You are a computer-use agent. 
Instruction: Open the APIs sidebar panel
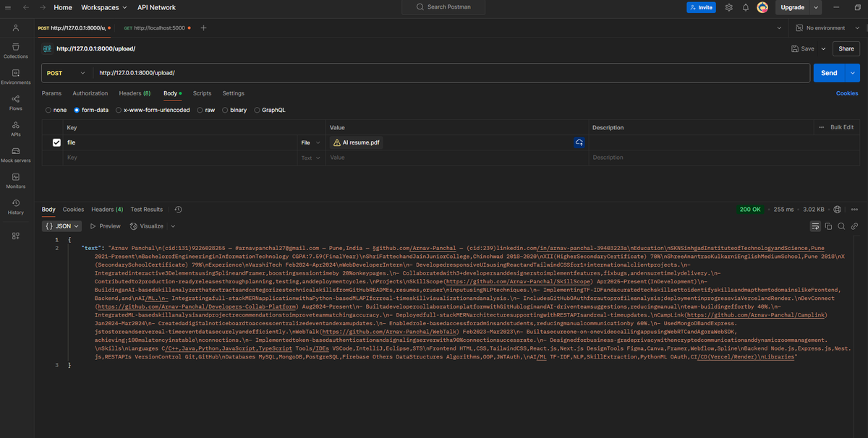(x=15, y=129)
